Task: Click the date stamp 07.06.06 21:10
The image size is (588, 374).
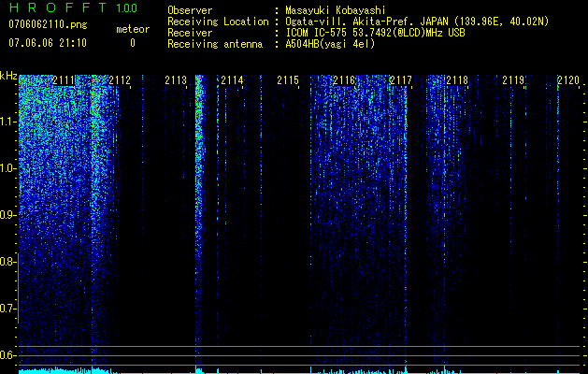Action: point(48,43)
